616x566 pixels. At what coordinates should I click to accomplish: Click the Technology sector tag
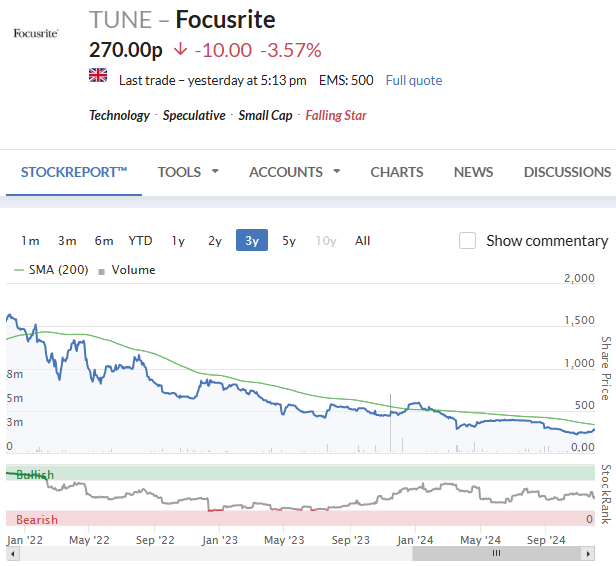[119, 115]
